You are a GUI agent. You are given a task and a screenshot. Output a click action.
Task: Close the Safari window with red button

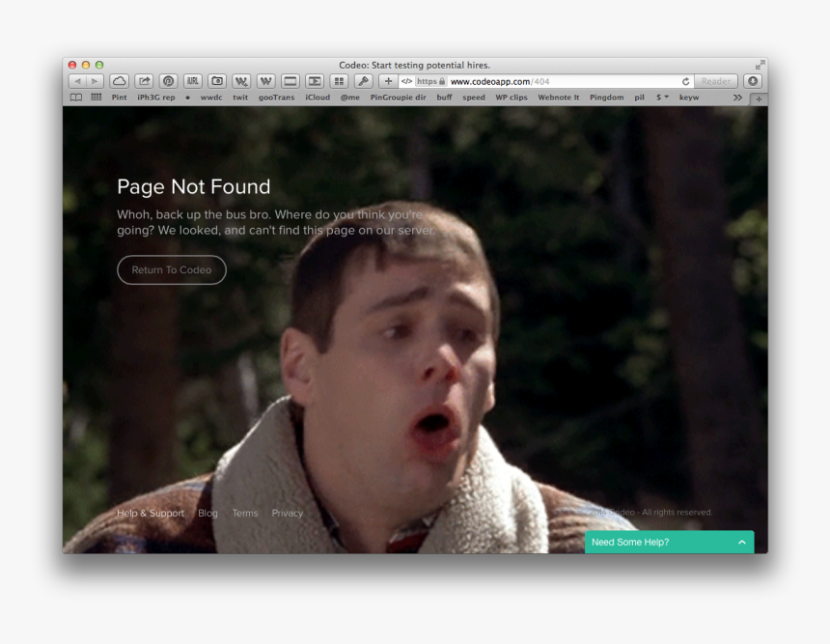pyautogui.click(x=72, y=65)
